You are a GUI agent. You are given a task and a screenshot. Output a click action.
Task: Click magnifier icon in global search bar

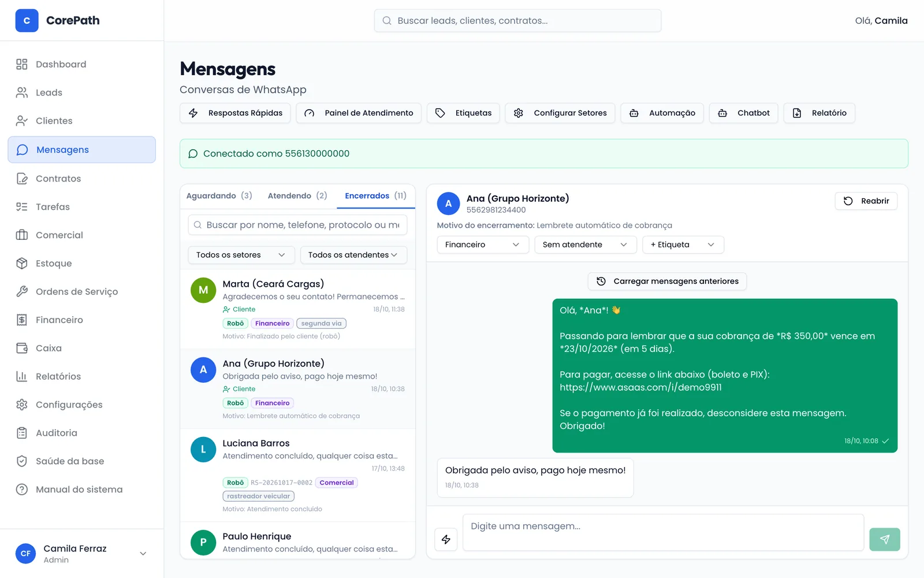387,21
